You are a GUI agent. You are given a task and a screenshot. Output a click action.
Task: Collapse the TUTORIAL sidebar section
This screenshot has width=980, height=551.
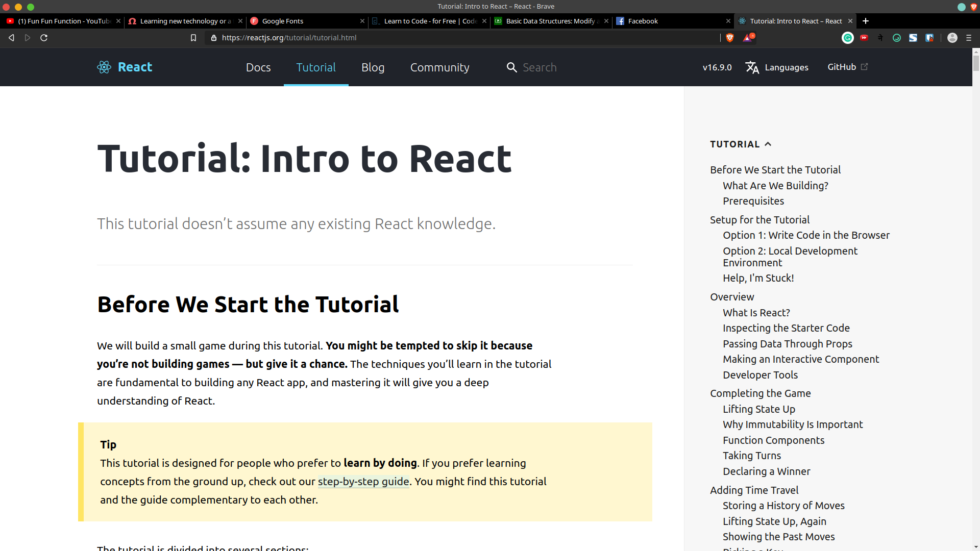click(741, 144)
